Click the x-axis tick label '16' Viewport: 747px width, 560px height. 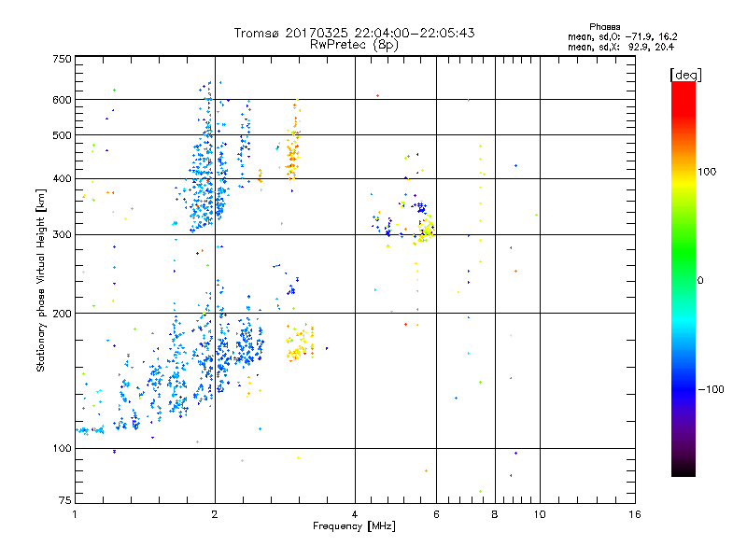(635, 514)
